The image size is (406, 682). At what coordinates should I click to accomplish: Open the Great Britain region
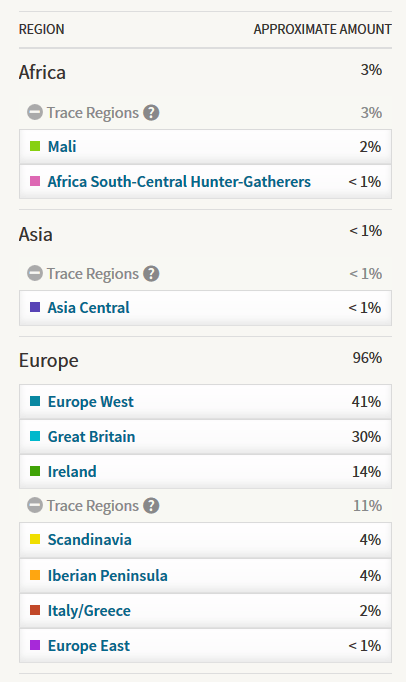click(91, 437)
